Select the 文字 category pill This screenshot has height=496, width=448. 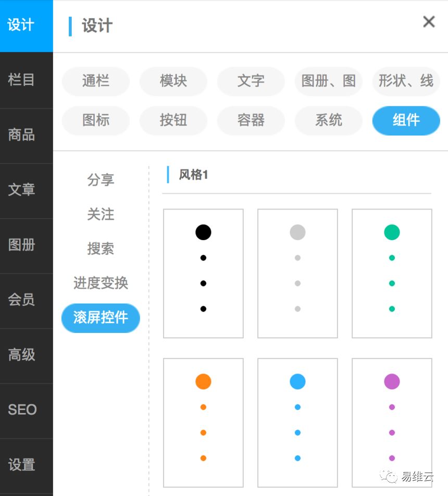click(251, 81)
